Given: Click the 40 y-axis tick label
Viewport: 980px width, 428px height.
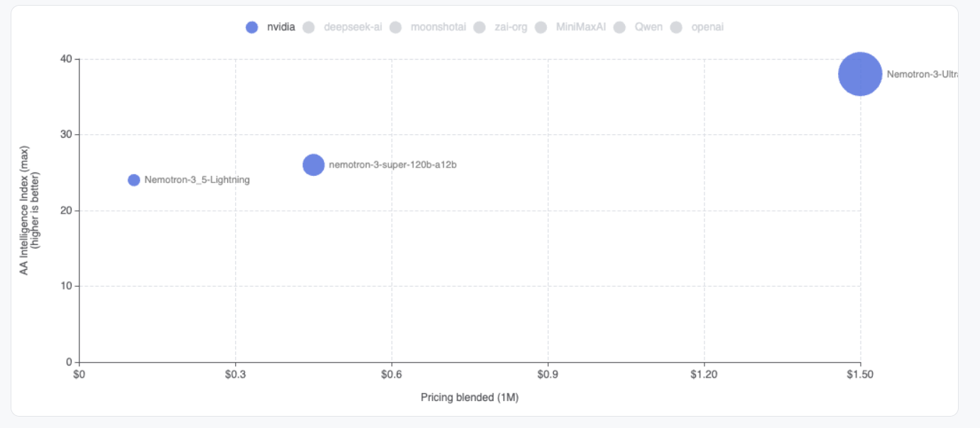Looking at the screenshot, I should click(x=65, y=59).
